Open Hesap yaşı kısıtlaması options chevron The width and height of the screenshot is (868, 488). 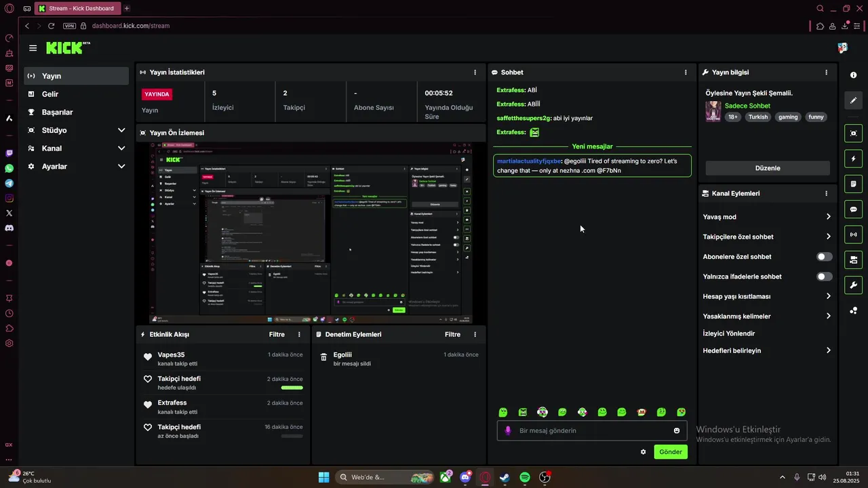click(x=828, y=296)
